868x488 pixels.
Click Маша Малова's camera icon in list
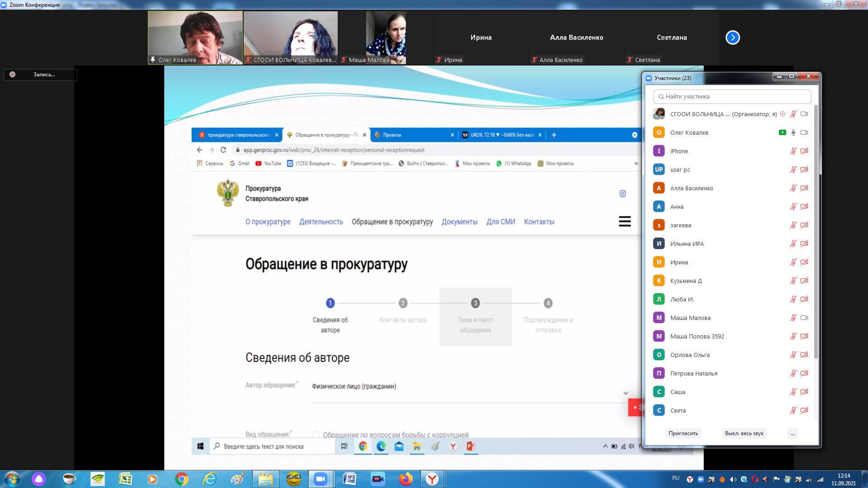[804, 318]
